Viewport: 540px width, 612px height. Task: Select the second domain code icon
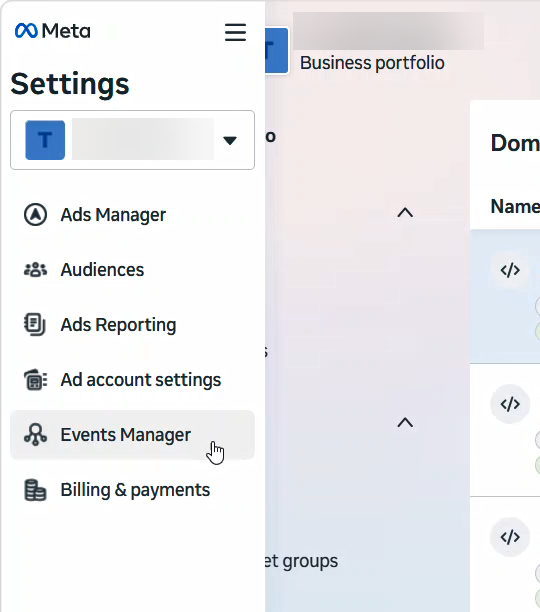[510, 404]
